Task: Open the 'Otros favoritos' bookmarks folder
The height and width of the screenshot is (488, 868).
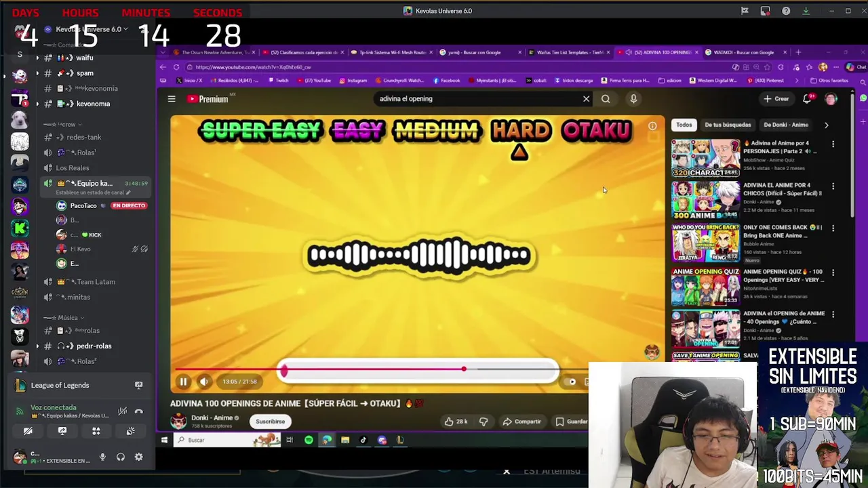Action: click(829, 80)
